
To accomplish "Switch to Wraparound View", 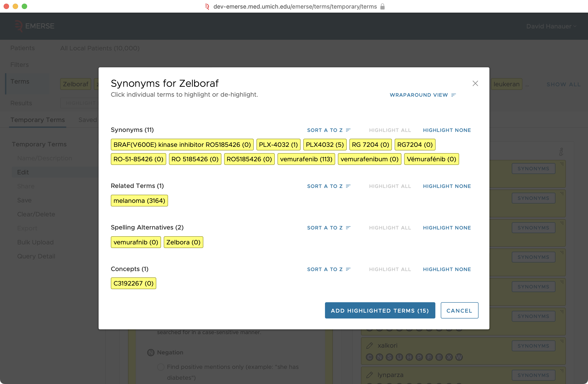I will point(423,95).
